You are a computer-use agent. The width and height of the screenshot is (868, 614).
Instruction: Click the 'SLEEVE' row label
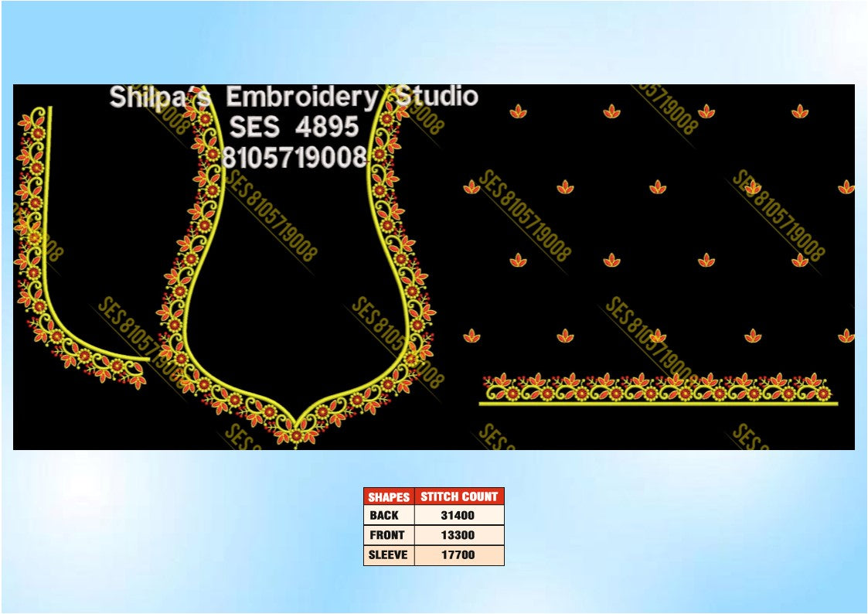[389, 554]
